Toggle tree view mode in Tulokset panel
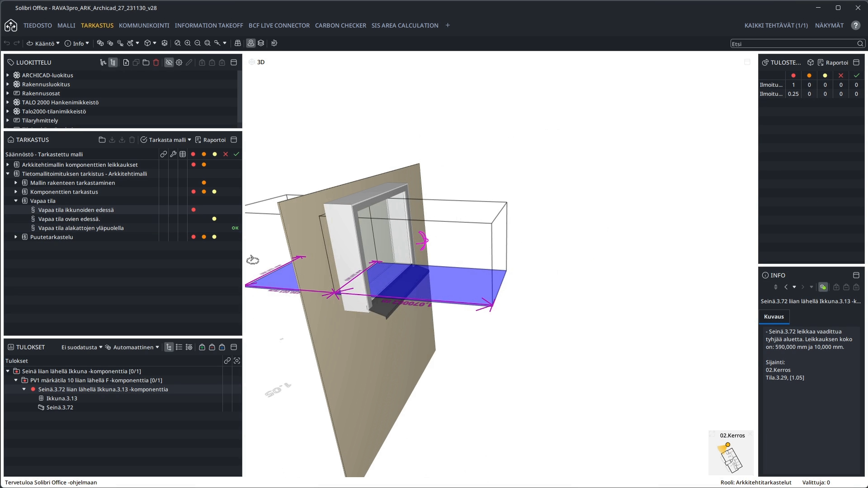868x488 pixels. [169, 347]
